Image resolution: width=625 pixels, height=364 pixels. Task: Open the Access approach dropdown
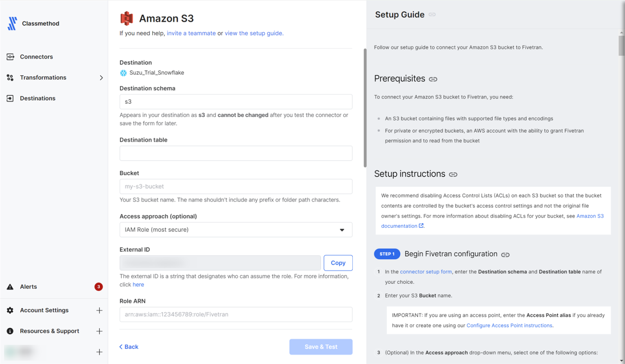click(x=342, y=229)
